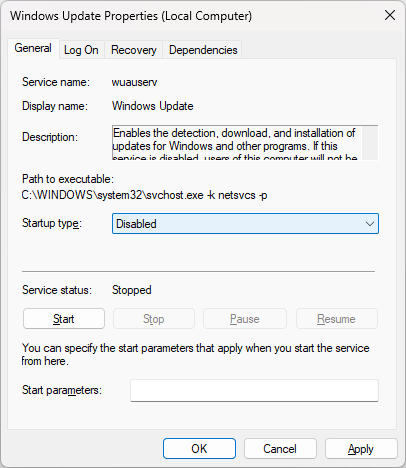
Task: Click the greyed-out Pause button
Action: tap(245, 319)
